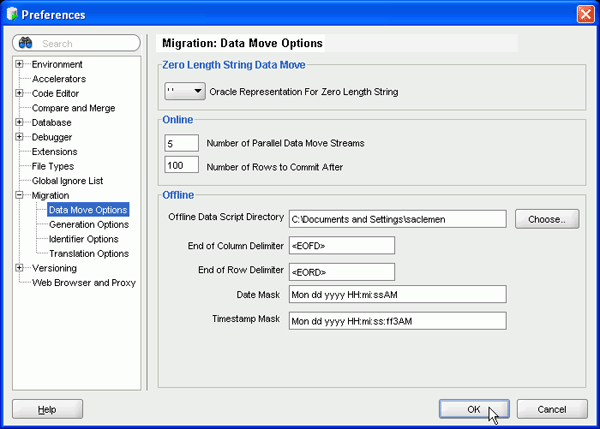
Task: Select Data Move Options item
Action: [88, 210]
